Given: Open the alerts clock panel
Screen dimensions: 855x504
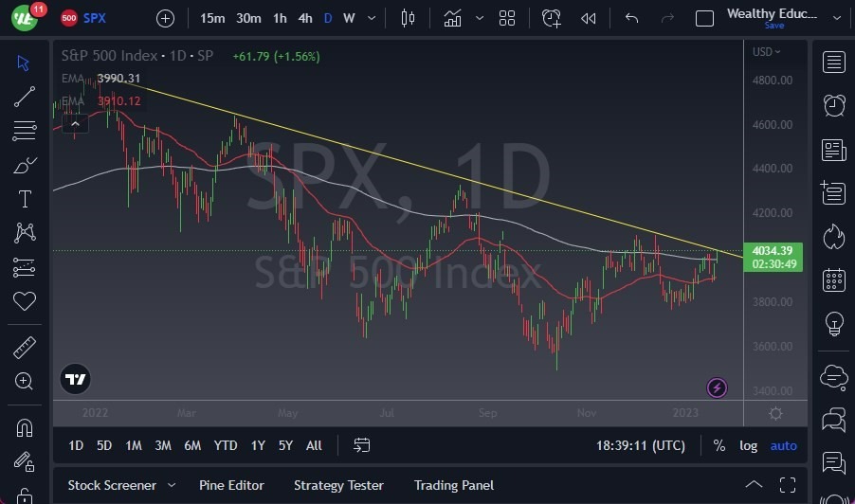Looking at the screenshot, I should pyautogui.click(x=834, y=106).
